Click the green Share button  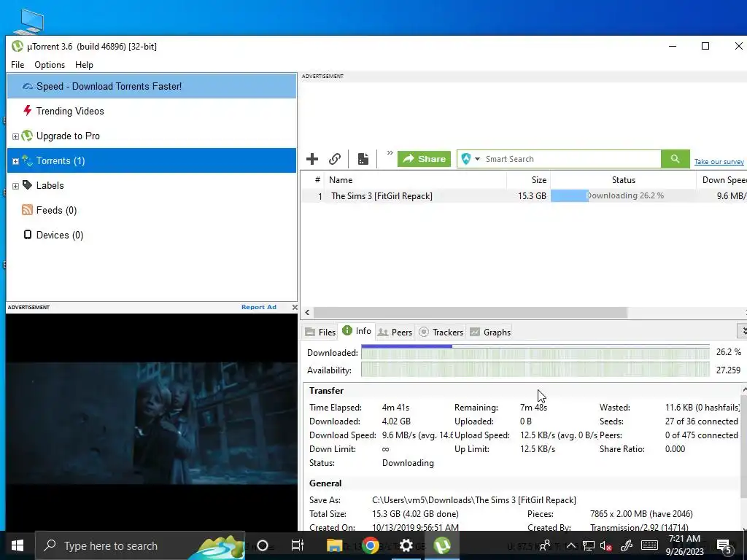tap(424, 159)
